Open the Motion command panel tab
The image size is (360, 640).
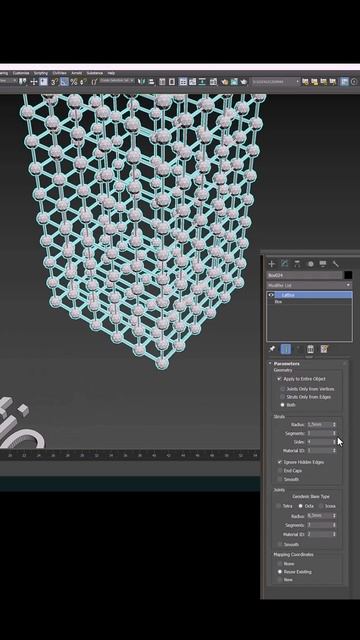310,264
